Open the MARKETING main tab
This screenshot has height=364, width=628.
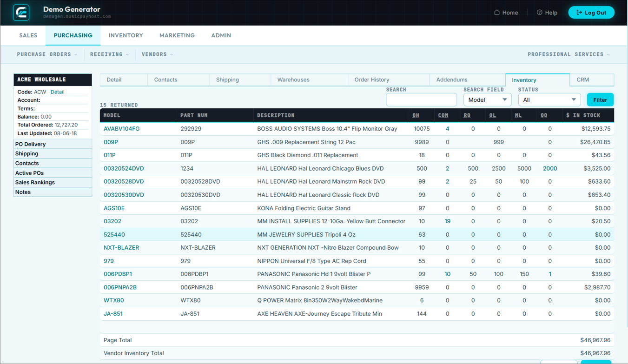177,35
